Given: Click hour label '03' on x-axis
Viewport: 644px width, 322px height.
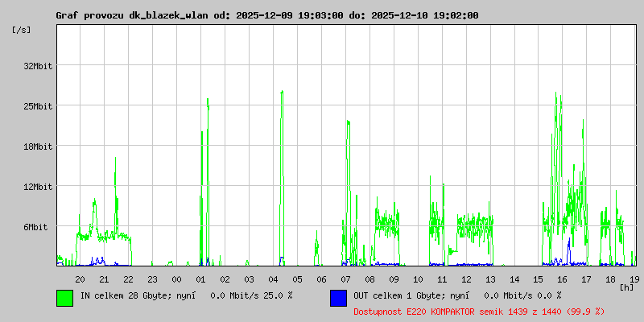Looking at the screenshot, I should 249,279.
